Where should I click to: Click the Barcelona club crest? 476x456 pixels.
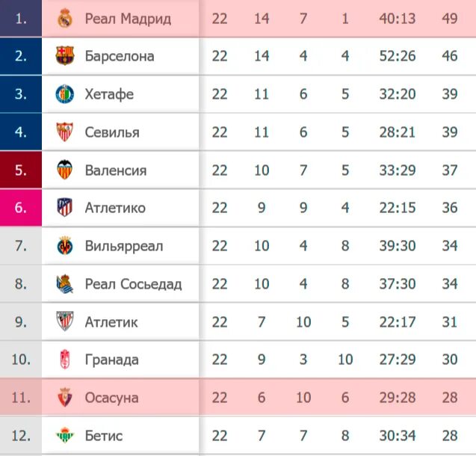[x=65, y=56]
